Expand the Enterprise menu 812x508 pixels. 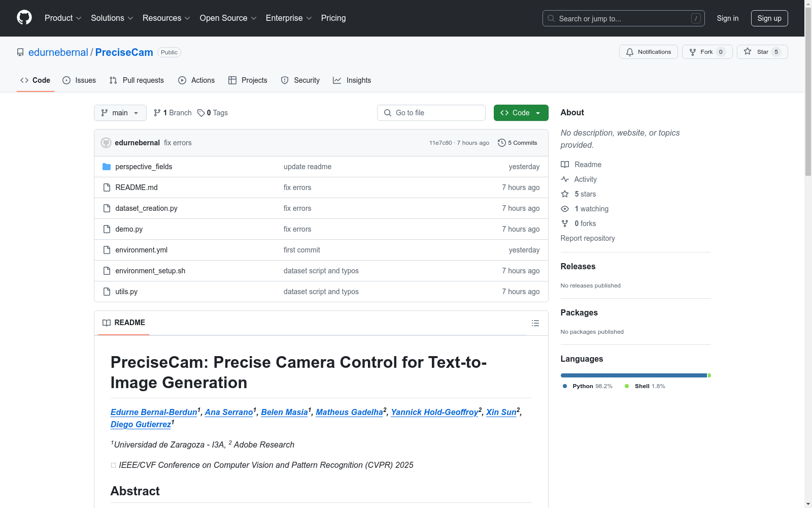tap(289, 18)
